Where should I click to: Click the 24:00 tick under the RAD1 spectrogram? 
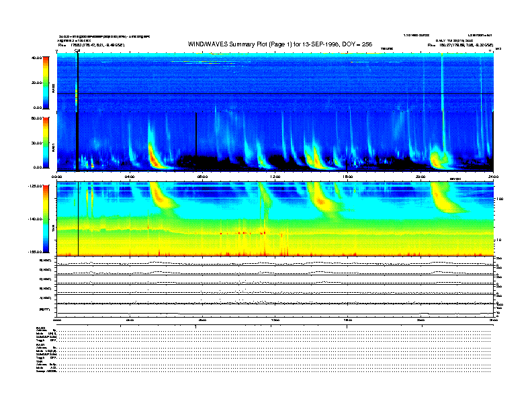[x=493, y=177]
